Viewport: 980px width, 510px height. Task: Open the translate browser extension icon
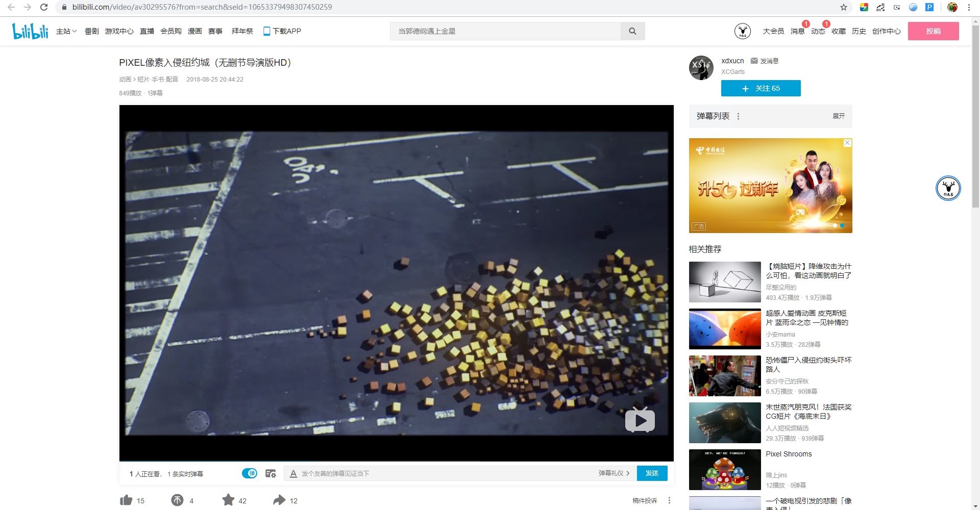pyautogui.click(x=880, y=7)
